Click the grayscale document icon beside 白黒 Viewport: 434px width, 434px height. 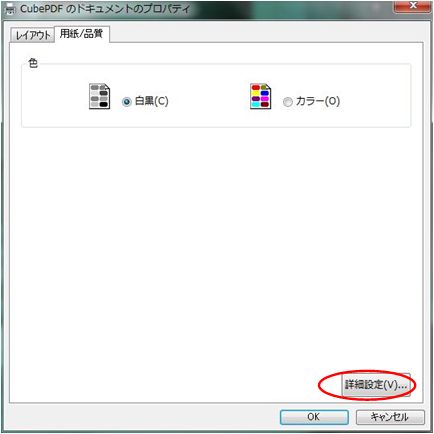99,96
